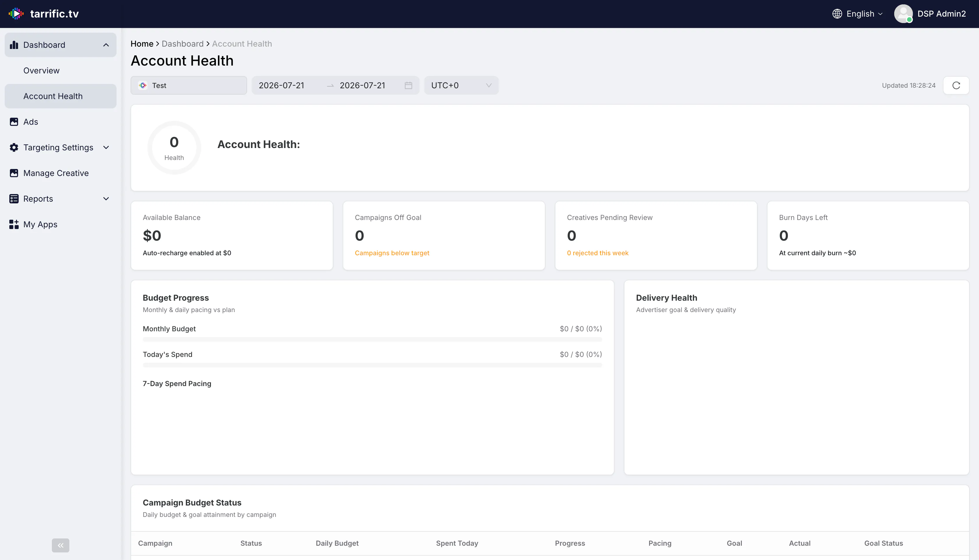Click Campaigns below target link text
Screen dimensions: 979x560
click(x=392, y=253)
